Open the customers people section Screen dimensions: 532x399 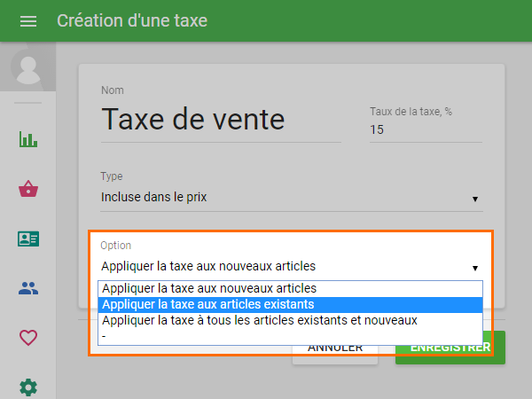[x=28, y=288]
